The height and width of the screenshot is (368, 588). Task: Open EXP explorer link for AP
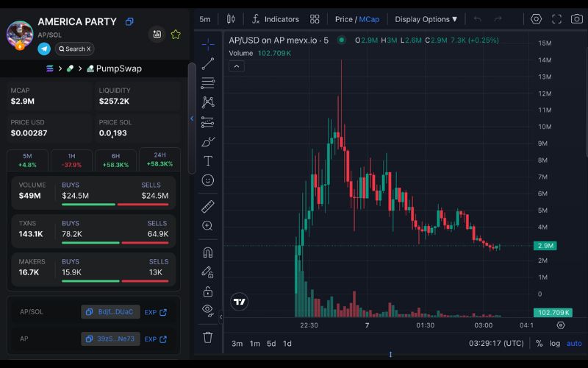click(x=156, y=339)
